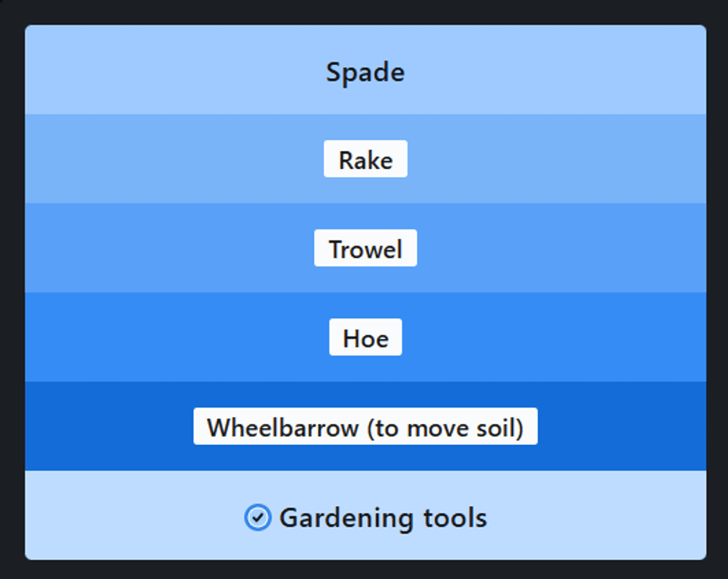Choose the Hoe label
This screenshot has width=728, height=579.
(x=365, y=337)
